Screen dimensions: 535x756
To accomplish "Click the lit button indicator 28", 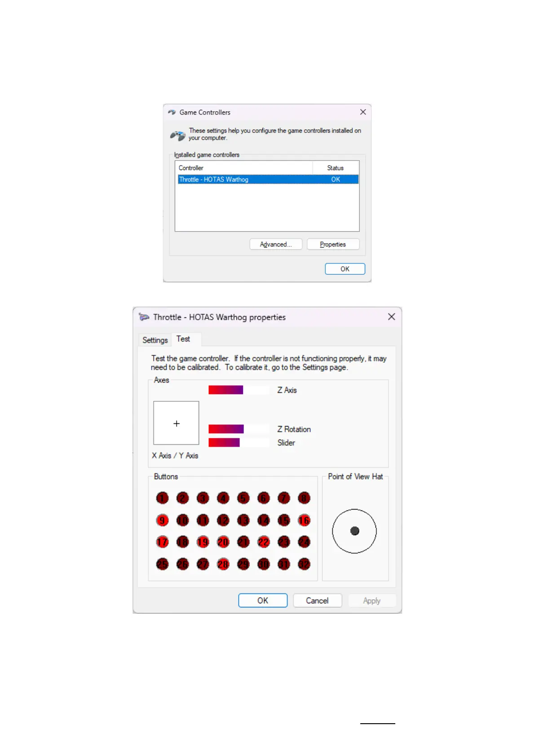I will point(223,564).
